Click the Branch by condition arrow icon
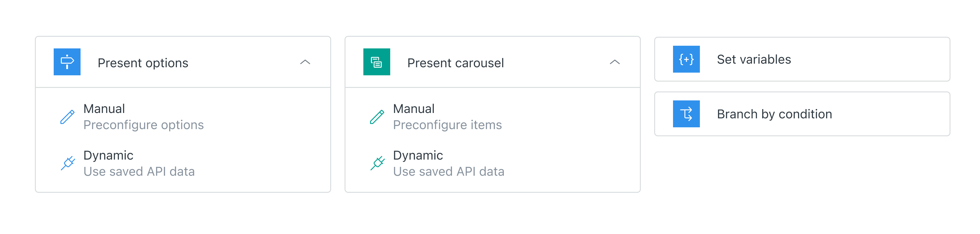 [686, 114]
